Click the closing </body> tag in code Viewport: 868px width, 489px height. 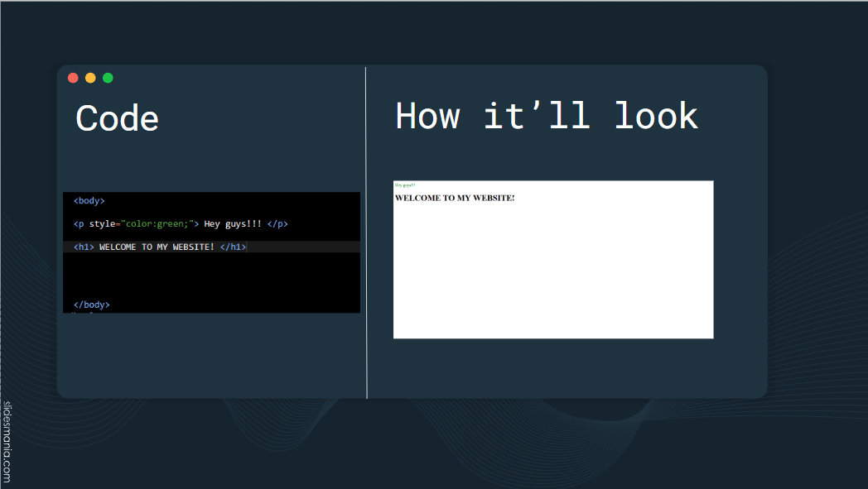91,304
